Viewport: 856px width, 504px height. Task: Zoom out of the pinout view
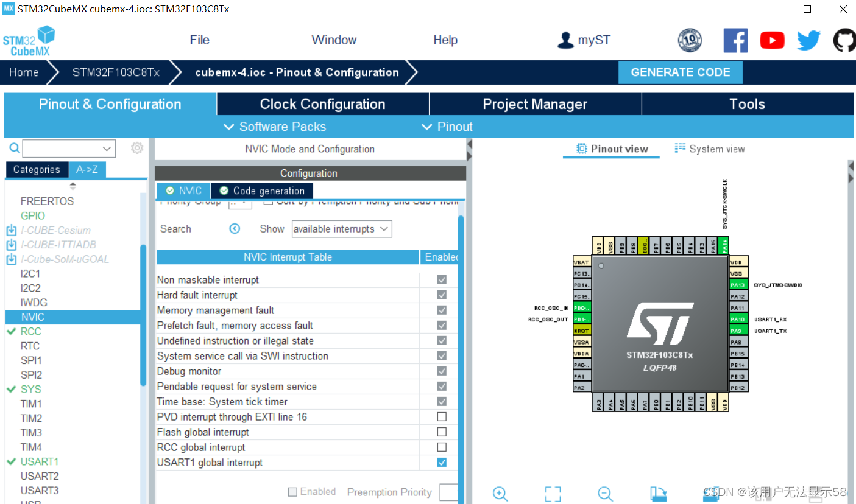click(605, 494)
